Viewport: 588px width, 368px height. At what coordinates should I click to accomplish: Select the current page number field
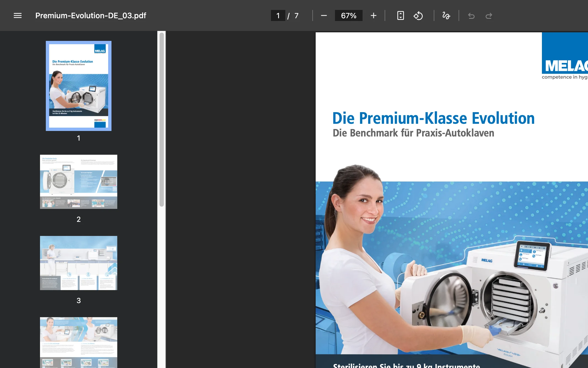(x=278, y=16)
